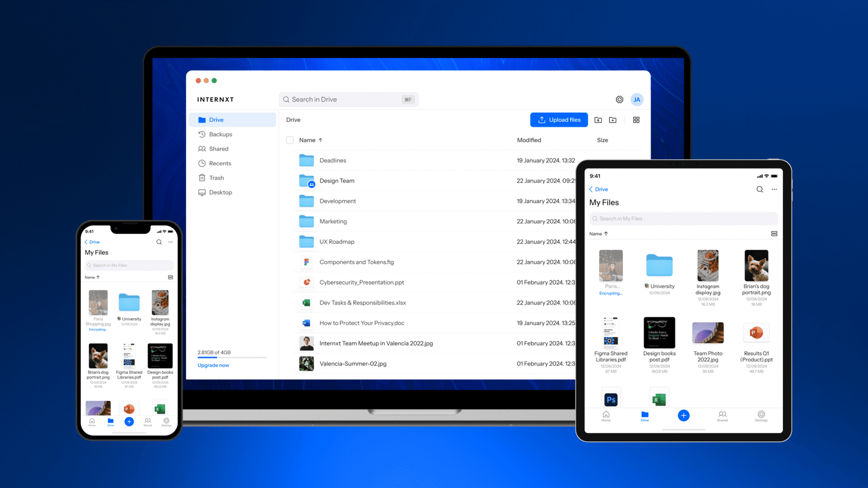
Task: Open Shared from the tablet bottom bar
Action: [723, 415]
